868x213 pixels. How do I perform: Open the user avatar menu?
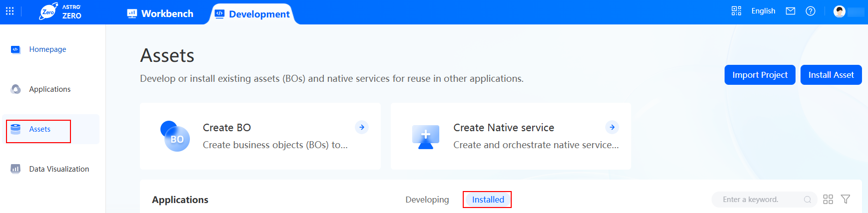tap(840, 11)
